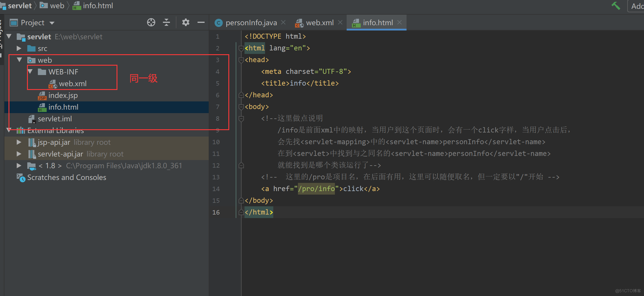Fold the comment block at line 8
The width and height of the screenshot is (644, 296).
(x=241, y=118)
